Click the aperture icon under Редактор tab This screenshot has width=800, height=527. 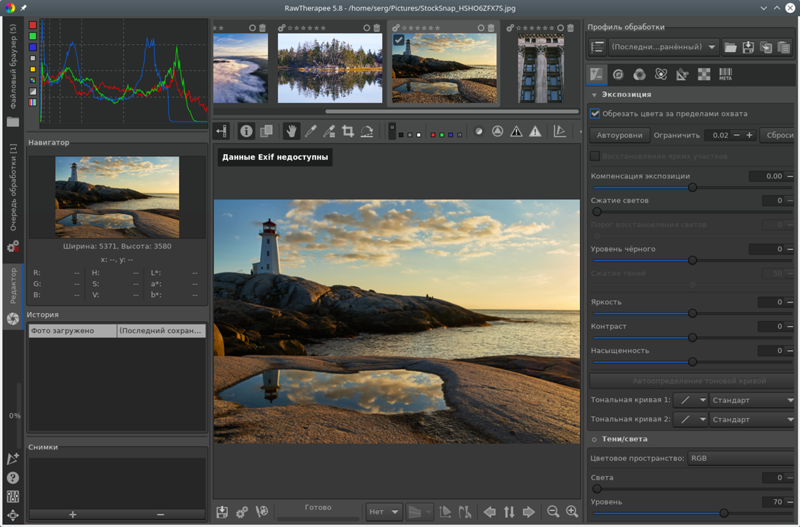point(13,319)
